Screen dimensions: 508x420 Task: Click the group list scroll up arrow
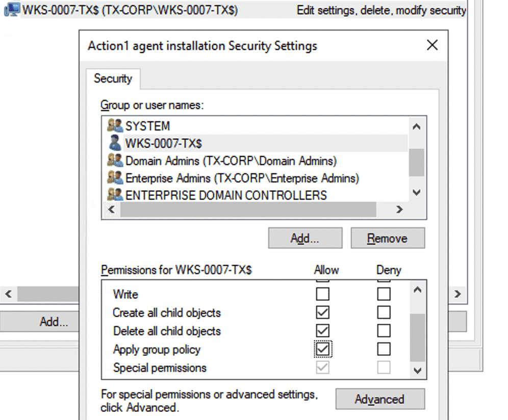tap(417, 126)
